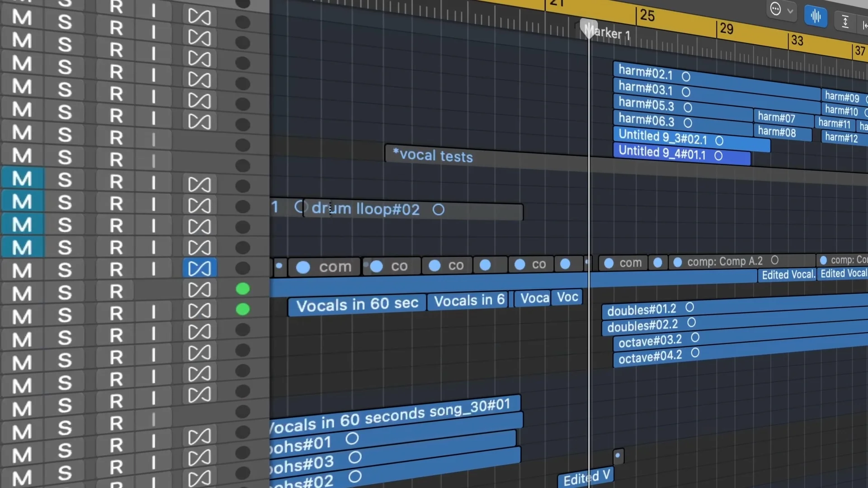The width and height of the screenshot is (868, 488).
Task: Solo the second track using its S button
Action: (x=66, y=44)
